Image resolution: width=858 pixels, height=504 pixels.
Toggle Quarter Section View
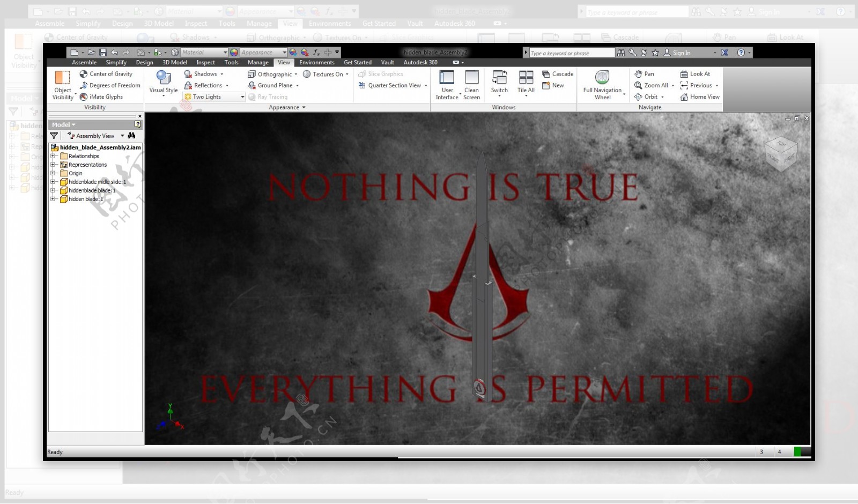point(390,85)
